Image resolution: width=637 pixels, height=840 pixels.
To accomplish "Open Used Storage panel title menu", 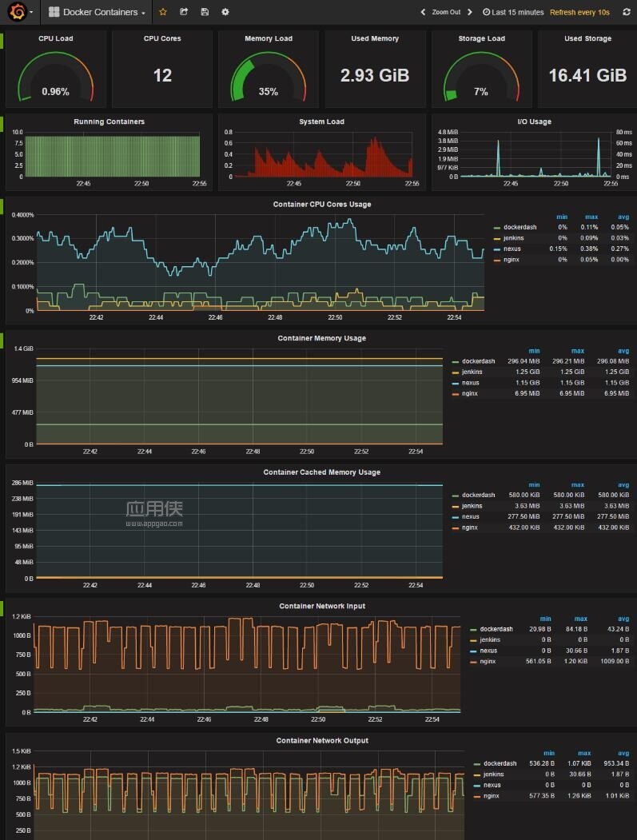I will tap(587, 38).
